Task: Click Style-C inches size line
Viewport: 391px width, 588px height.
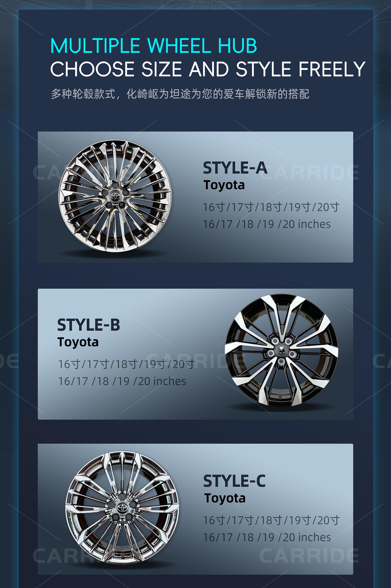Action: 267,537
